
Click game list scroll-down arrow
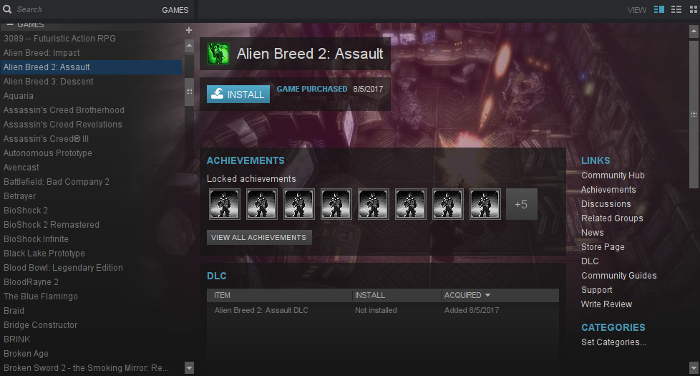pyautogui.click(x=189, y=368)
